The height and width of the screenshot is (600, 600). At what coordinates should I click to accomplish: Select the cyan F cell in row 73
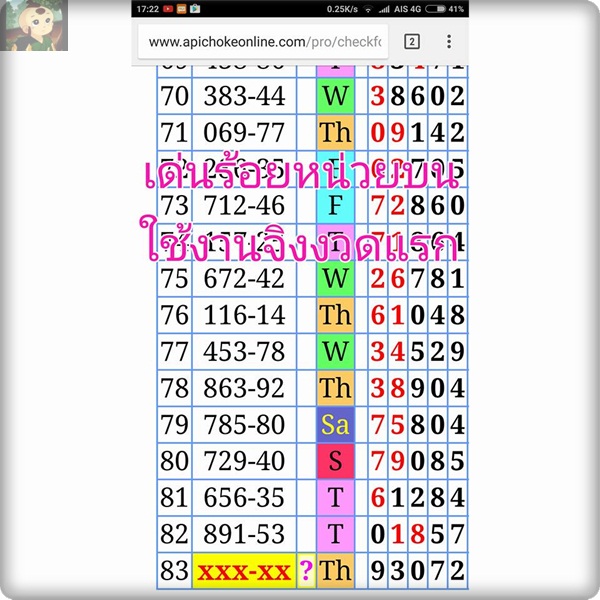(335, 205)
